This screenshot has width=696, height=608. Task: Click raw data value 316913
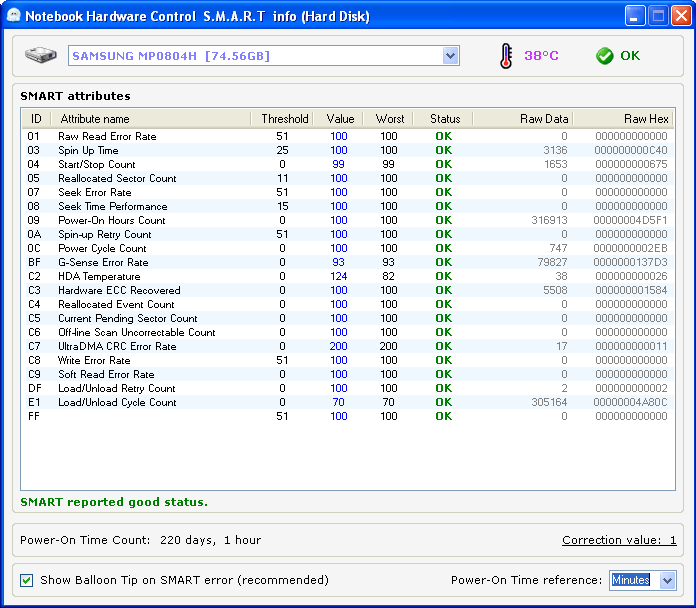tap(550, 220)
